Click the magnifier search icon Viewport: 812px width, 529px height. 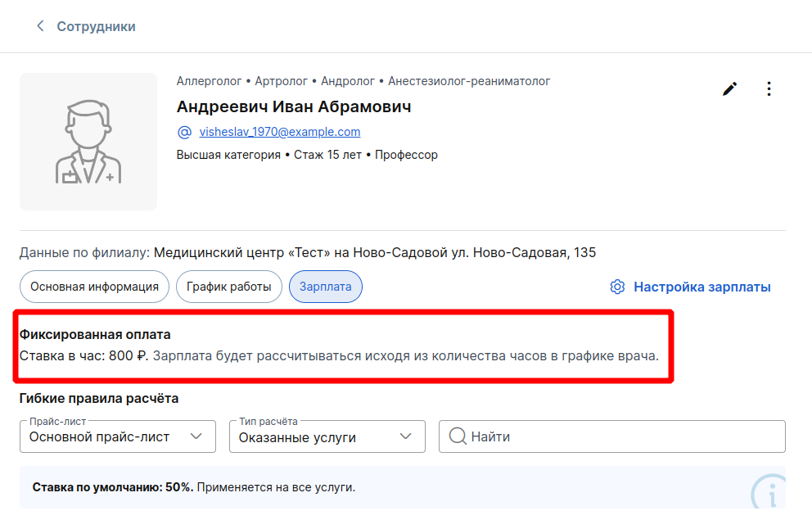[x=458, y=436]
